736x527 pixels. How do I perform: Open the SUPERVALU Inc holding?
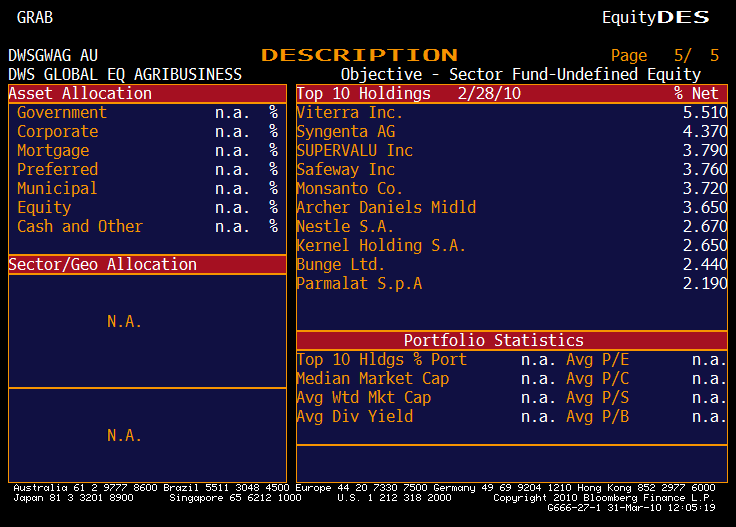355,151
